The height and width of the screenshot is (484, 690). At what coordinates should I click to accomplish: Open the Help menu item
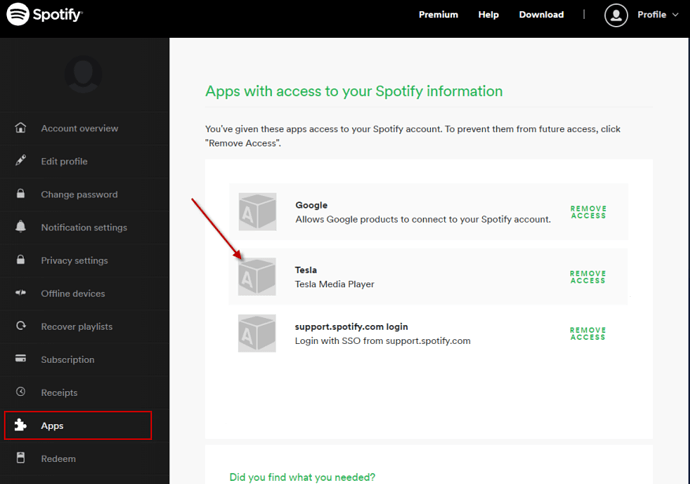(488, 15)
